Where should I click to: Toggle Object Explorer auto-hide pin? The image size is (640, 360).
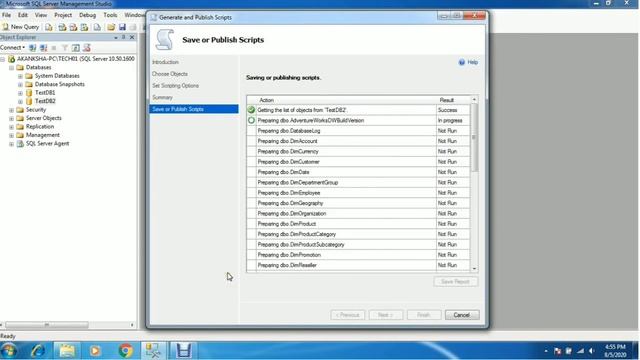[x=124, y=37]
